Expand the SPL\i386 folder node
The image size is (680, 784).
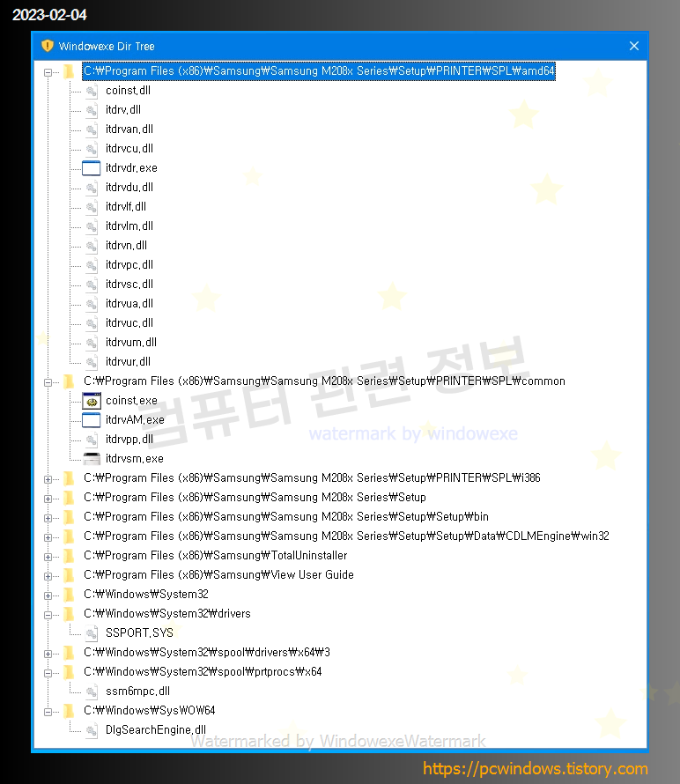coord(48,479)
